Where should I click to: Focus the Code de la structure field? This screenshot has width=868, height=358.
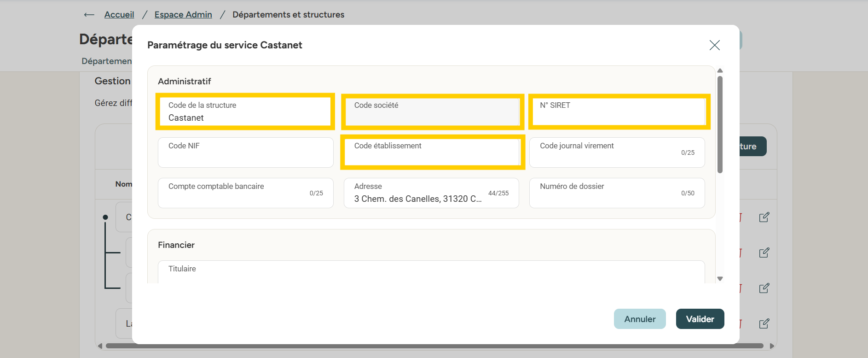pyautogui.click(x=245, y=112)
